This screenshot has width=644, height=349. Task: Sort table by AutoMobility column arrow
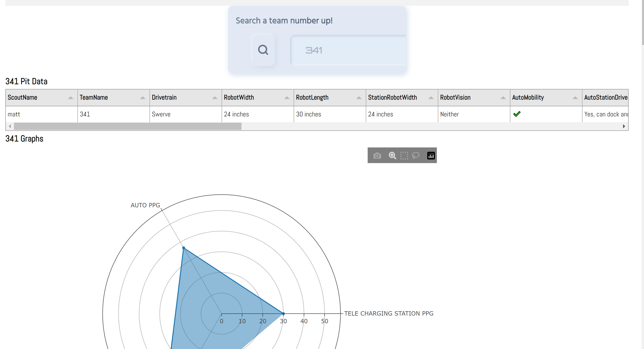click(x=575, y=98)
